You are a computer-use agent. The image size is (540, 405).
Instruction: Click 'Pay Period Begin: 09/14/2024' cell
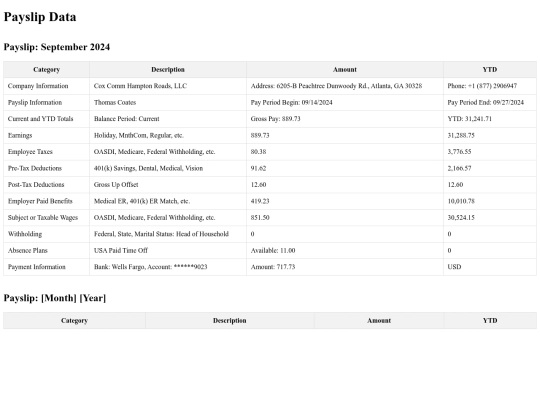click(x=345, y=103)
